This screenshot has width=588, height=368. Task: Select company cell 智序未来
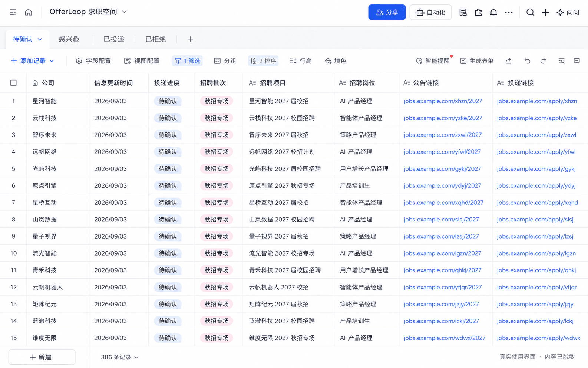coord(58,135)
